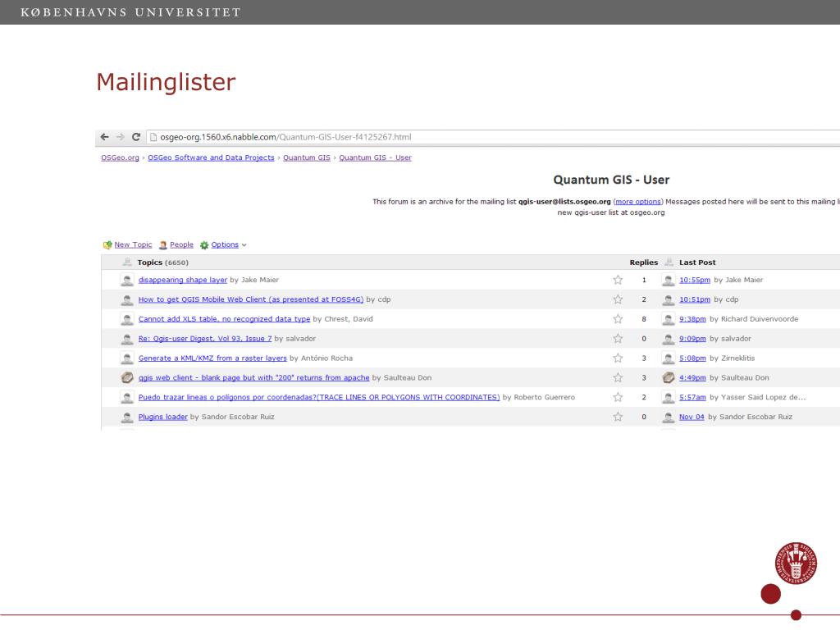Screen dimensions: 840x630
Task: Expand the Options dropdown menu
Action: [225, 244]
